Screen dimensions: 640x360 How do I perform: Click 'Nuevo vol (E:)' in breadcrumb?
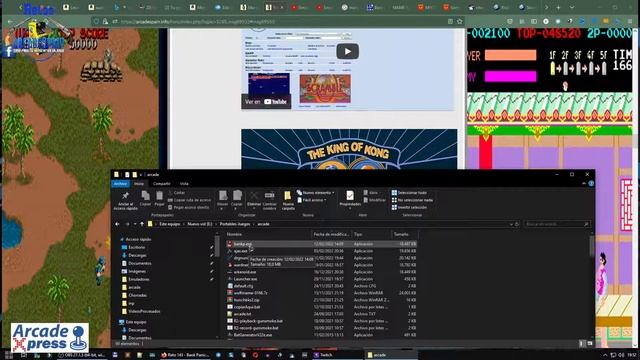200,224
